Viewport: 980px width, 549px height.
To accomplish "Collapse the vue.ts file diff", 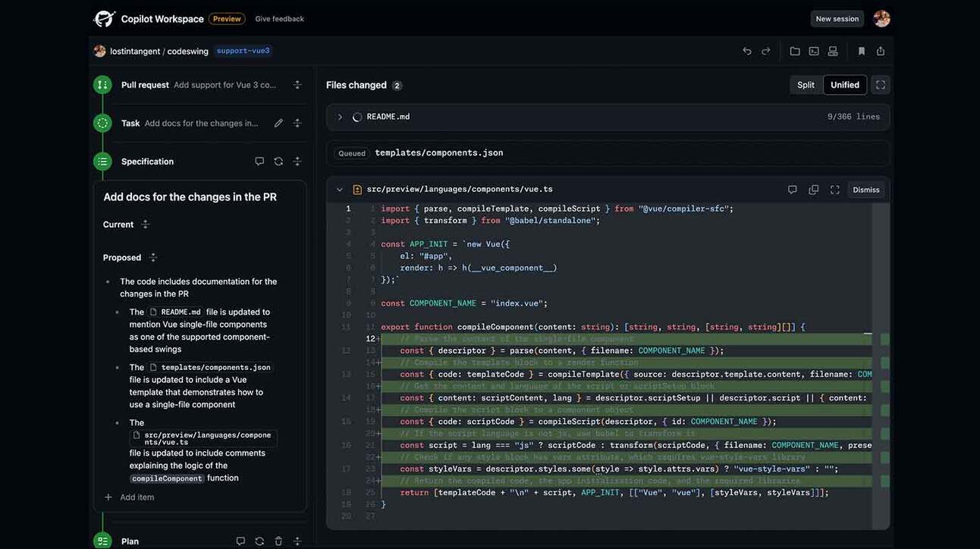I will pos(340,190).
